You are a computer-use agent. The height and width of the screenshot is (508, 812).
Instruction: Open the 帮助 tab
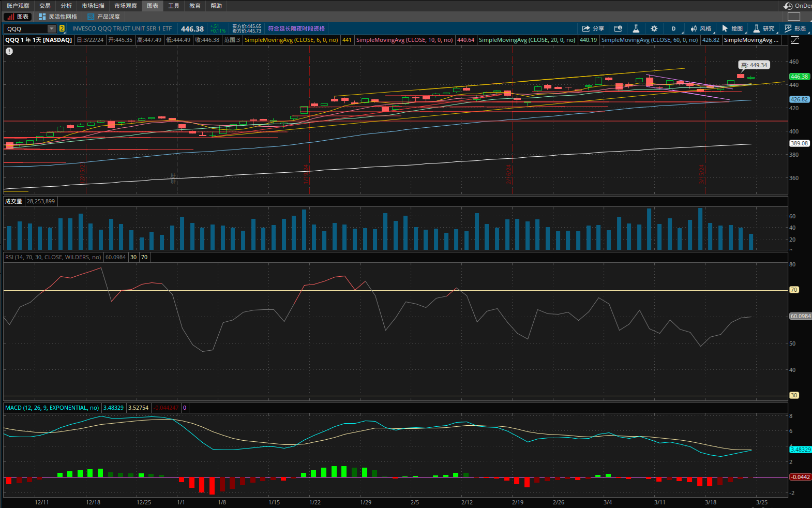click(x=216, y=6)
